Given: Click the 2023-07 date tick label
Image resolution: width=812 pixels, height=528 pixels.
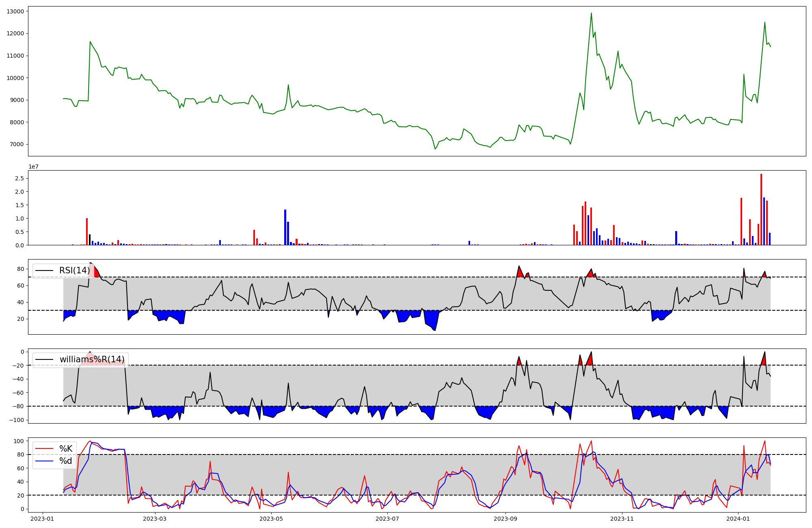Looking at the screenshot, I should point(387,519).
